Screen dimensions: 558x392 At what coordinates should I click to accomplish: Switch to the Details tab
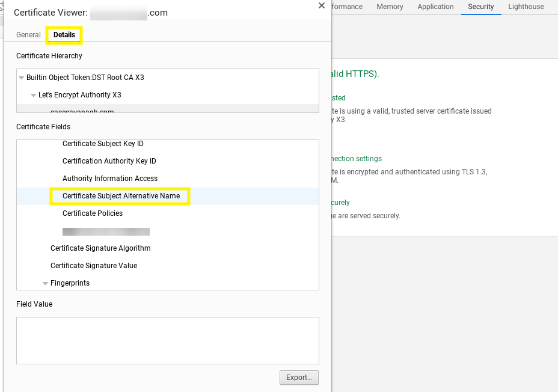(x=64, y=35)
